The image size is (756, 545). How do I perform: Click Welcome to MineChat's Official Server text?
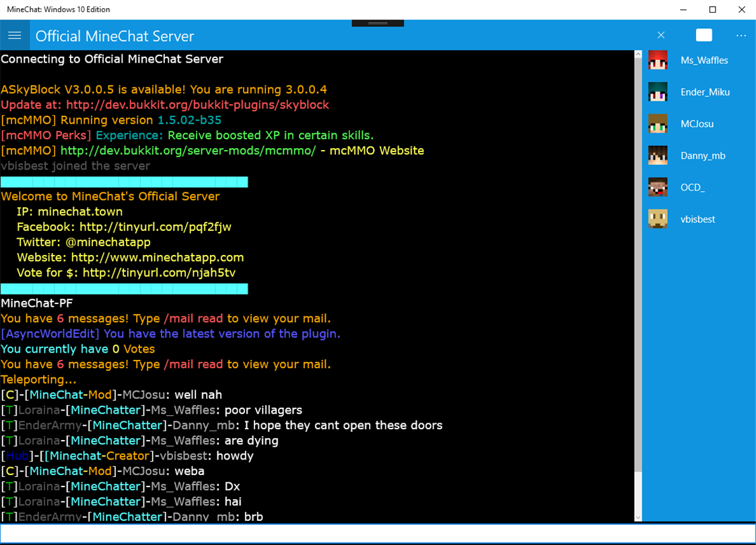110,196
